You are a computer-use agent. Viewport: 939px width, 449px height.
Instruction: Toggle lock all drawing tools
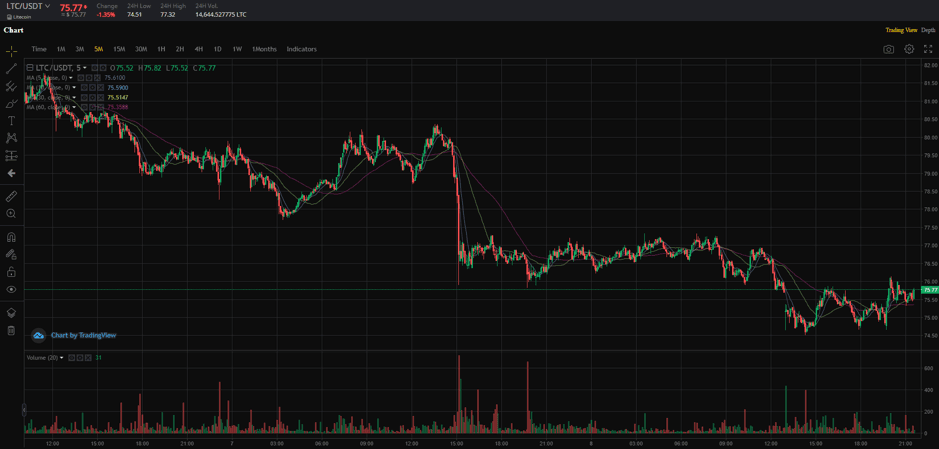click(x=11, y=272)
